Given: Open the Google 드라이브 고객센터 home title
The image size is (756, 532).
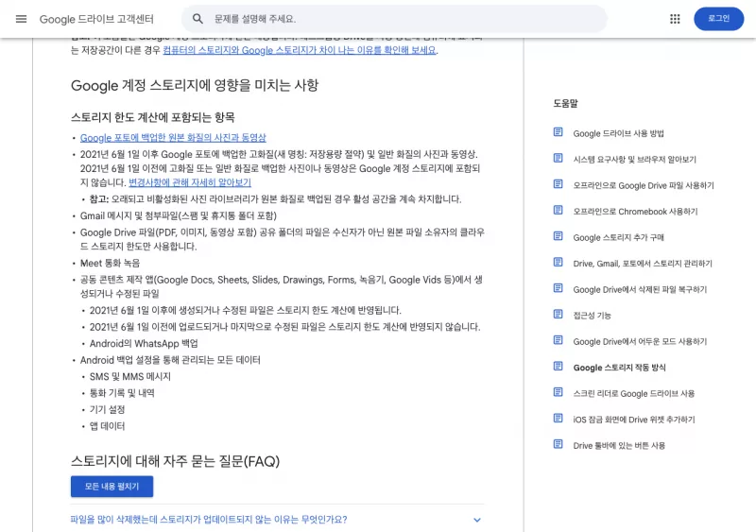Looking at the screenshot, I should click(96, 19).
